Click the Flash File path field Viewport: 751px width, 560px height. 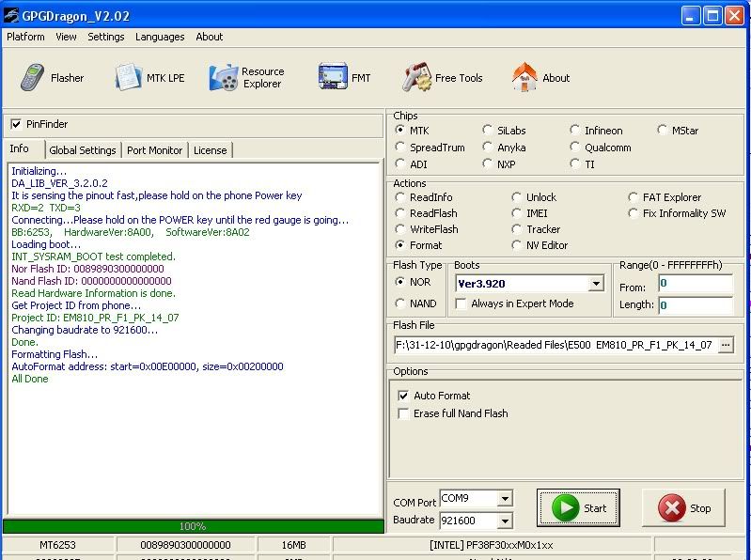coord(555,345)
